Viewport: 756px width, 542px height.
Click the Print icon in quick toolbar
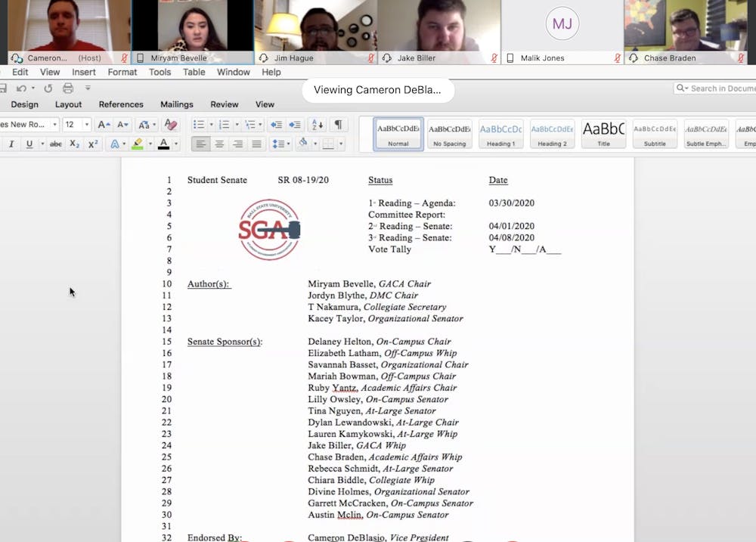point(68,88)
